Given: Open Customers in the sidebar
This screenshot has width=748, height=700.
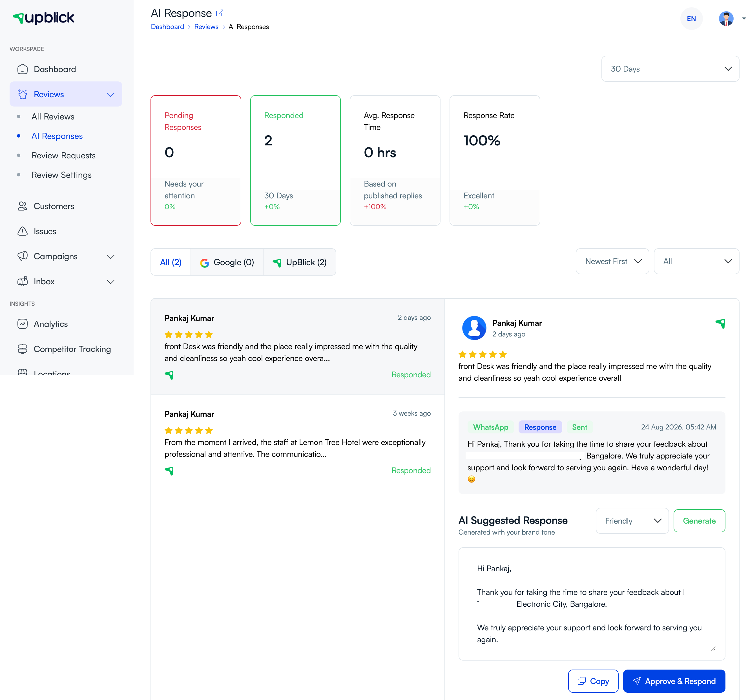Looking at the screenshot, I should (x=66, y=206).
